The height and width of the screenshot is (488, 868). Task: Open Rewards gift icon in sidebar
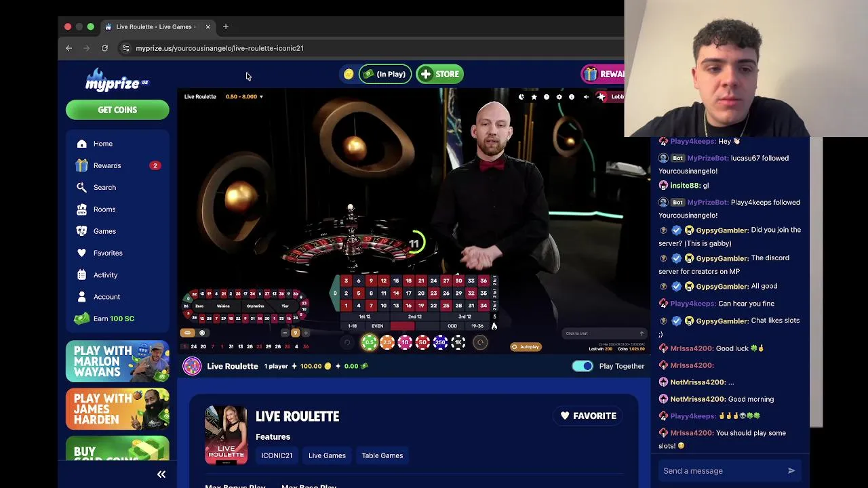click(82, 165)
